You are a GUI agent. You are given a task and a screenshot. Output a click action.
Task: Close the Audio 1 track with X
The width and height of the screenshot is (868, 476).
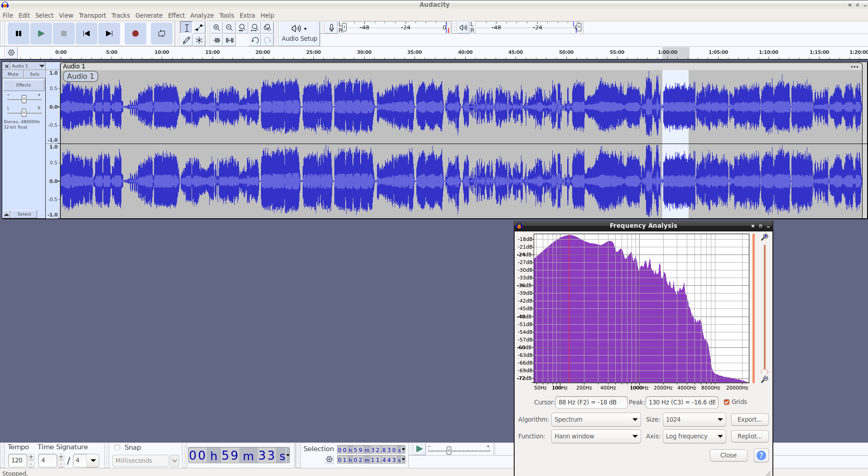tap(7, 66)
